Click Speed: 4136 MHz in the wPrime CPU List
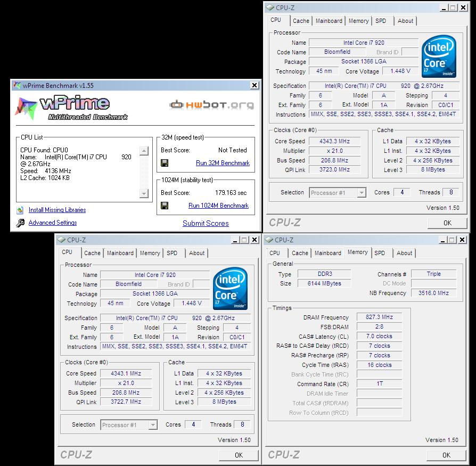 pyautogui.click(x=46, y=171)
